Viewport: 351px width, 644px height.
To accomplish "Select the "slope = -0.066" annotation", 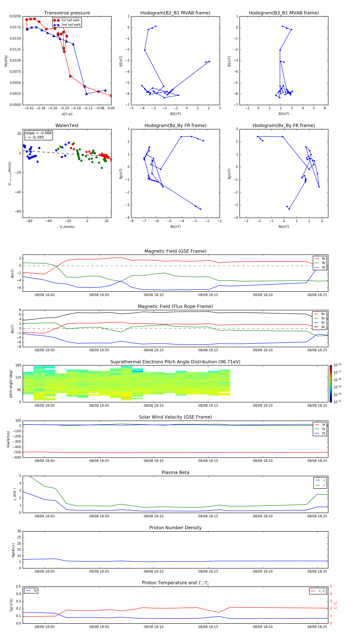I will [x=38, y=133].
